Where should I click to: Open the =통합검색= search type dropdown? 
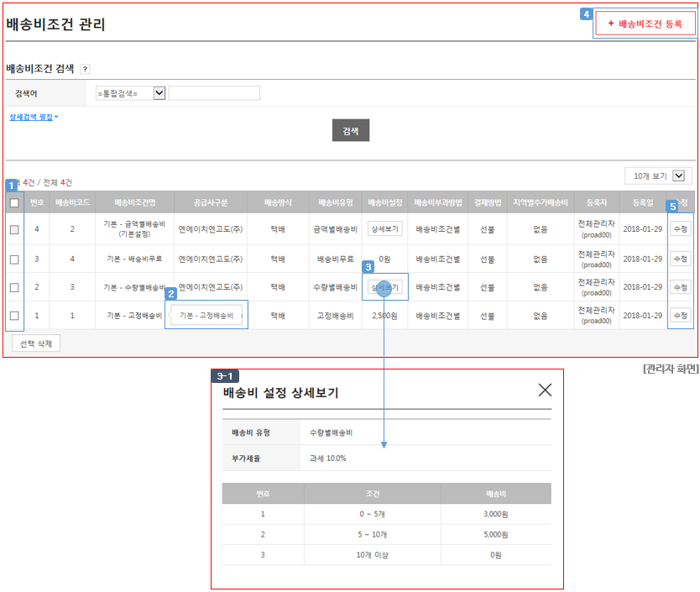[x=130, y=93]
